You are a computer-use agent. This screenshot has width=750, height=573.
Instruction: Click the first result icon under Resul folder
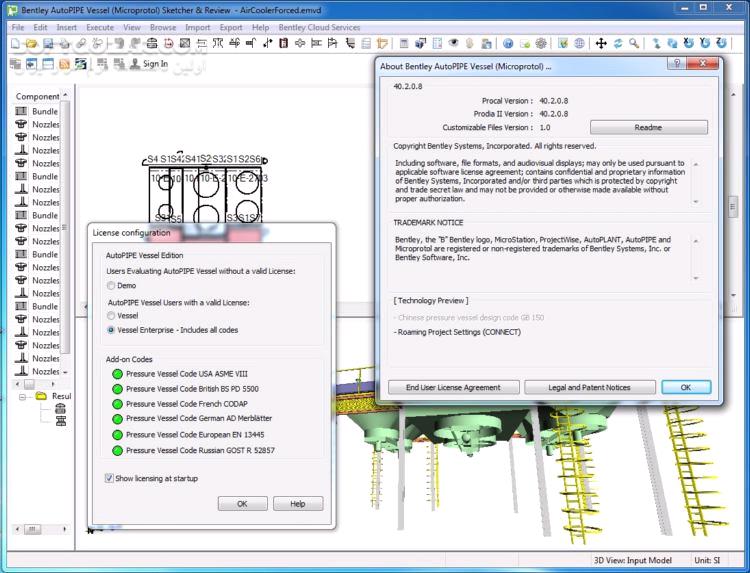click(x=60, y=408)
